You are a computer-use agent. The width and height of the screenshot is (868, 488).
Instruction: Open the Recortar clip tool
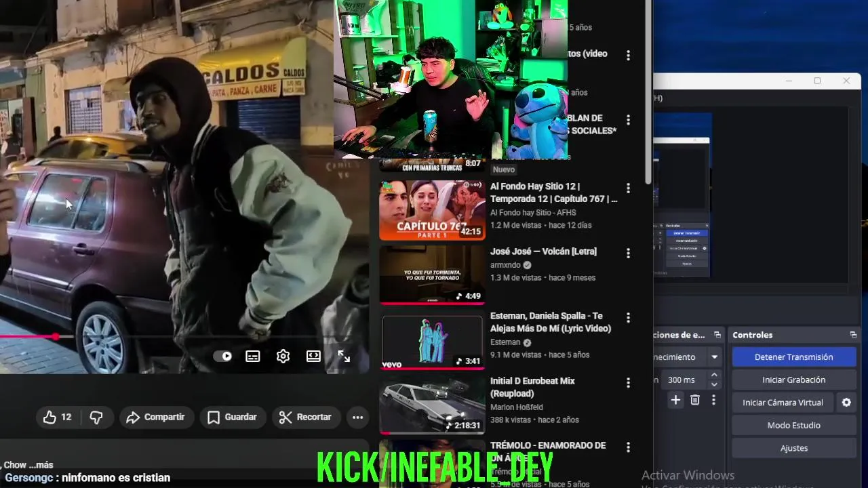click(x=306, y=418)
